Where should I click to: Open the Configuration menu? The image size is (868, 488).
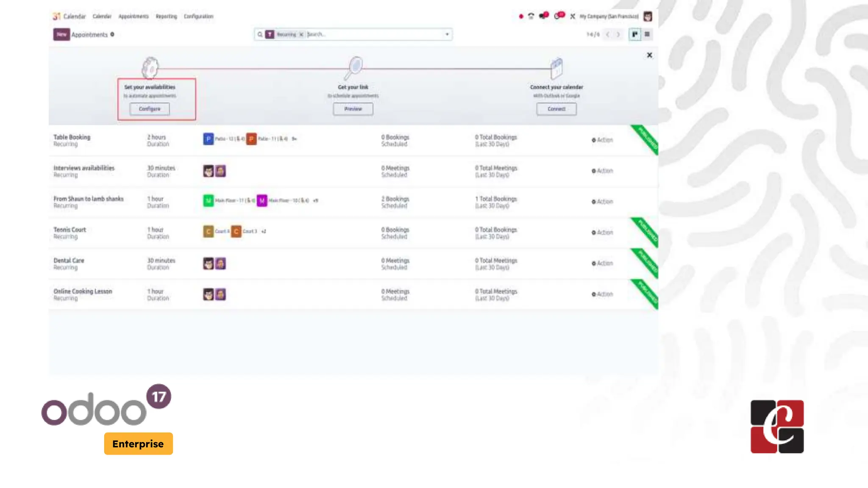point(198,16)
